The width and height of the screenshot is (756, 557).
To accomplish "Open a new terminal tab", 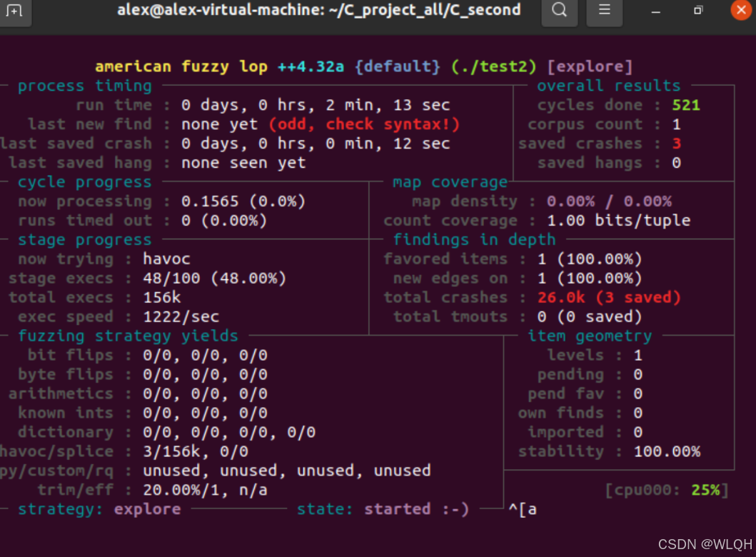I will (x=14, y=11).
